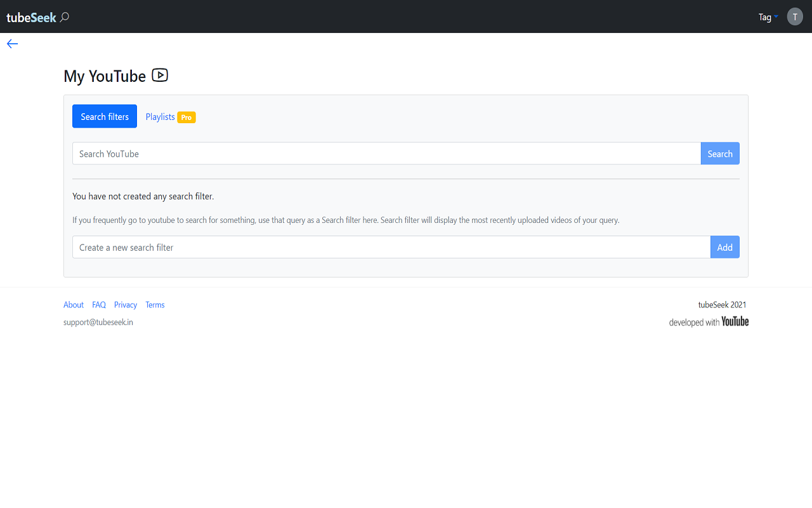Focus the Search YouTube input field
The width and height of the screenshot is (812, 508).
(386, 154)
